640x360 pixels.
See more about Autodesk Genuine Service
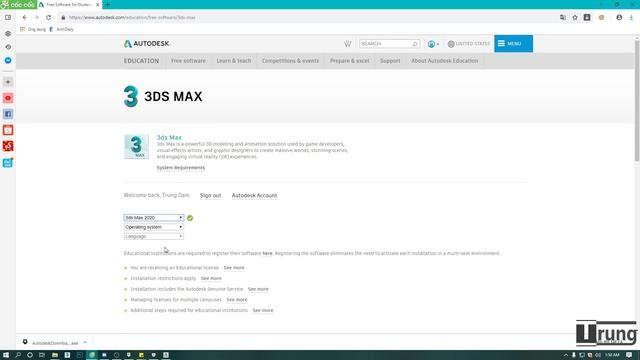[258, 289]
